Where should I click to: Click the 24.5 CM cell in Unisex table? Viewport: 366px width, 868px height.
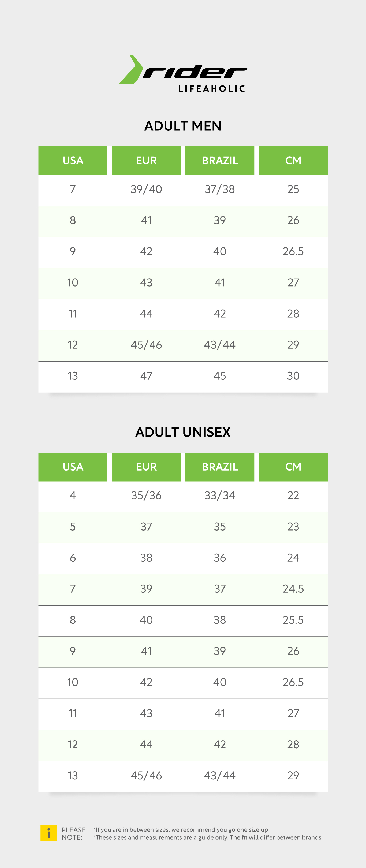click(293, 589)
